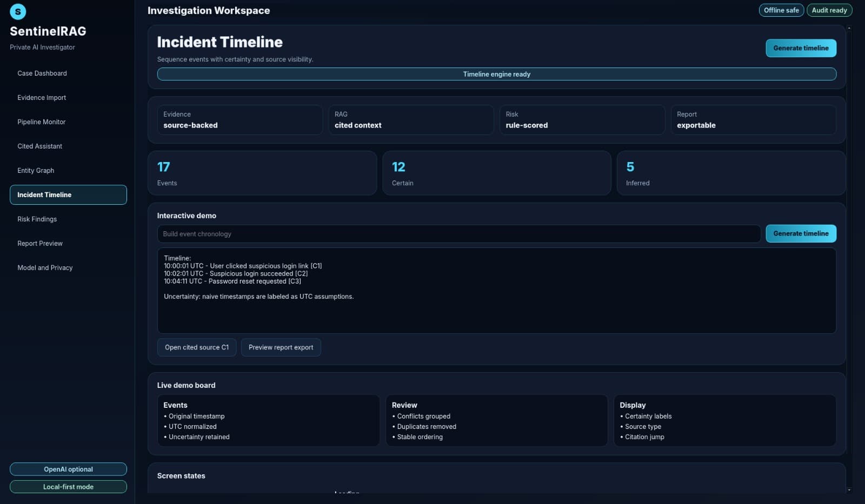Go to Evidence Import page
865x504 pixels.
coord(68,98)
